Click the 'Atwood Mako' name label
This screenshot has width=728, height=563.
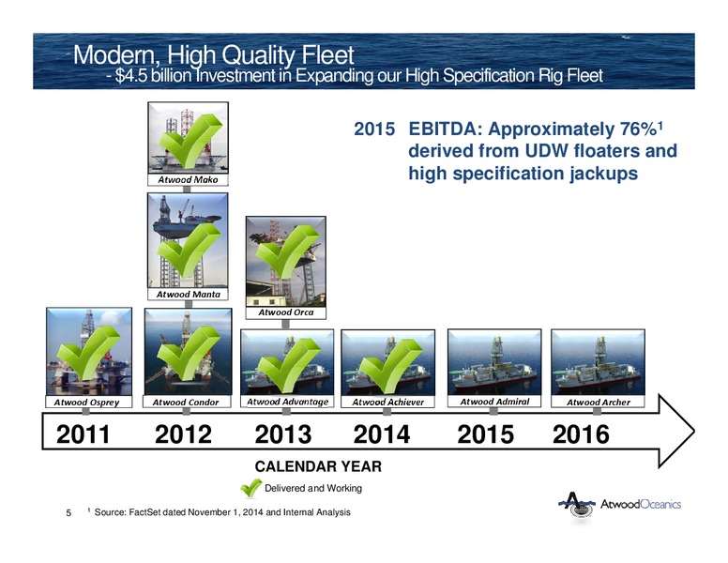coord(188,180)
